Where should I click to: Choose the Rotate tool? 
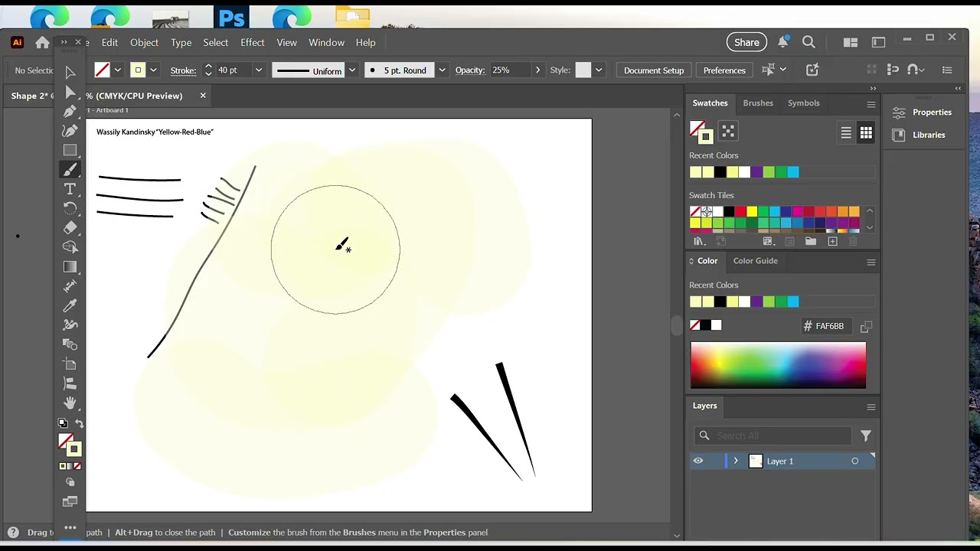[x=70, y=208]
